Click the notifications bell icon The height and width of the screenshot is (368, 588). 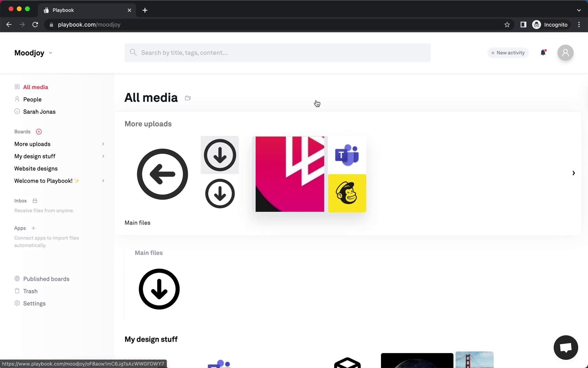tap(543, 53)
